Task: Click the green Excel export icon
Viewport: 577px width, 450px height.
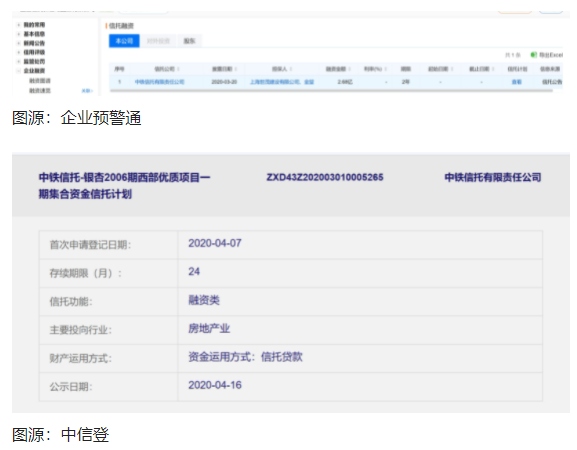Action: [534, 55]
